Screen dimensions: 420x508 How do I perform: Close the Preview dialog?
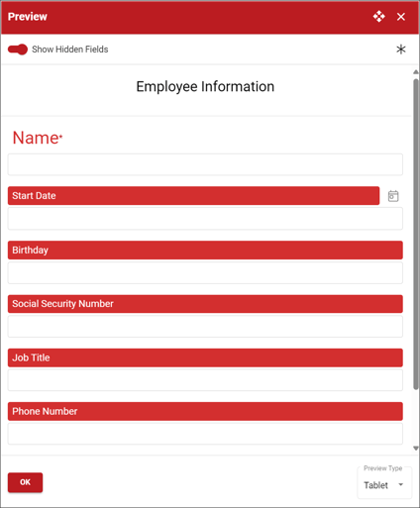401,17
